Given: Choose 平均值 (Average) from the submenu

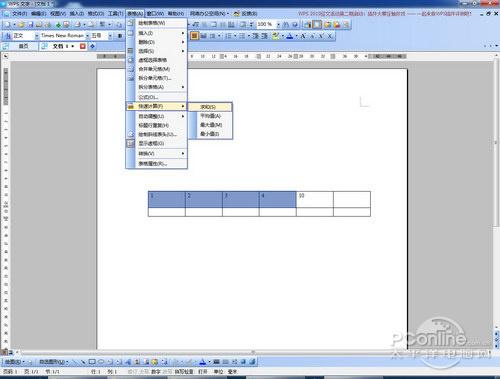Looking at the screenshot, I should [210, 116].
